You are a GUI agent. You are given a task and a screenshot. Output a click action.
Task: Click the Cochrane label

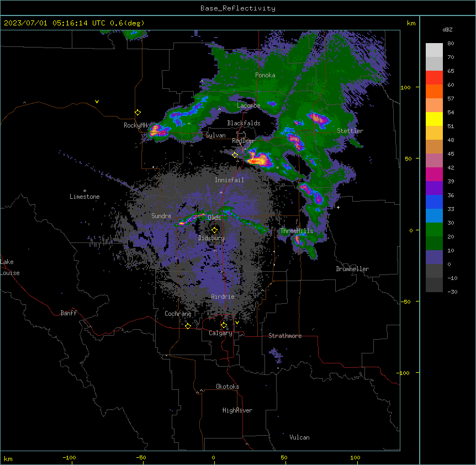click(x=178, y=314)
